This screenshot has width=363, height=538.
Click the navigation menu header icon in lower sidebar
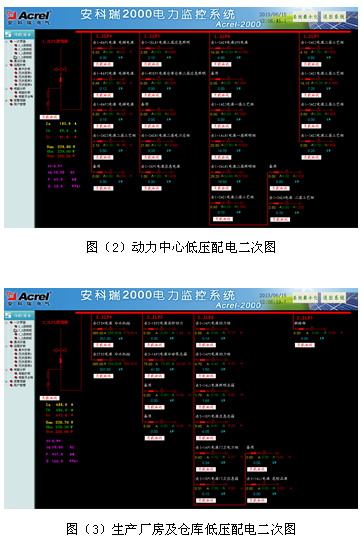tap(9, 315)
